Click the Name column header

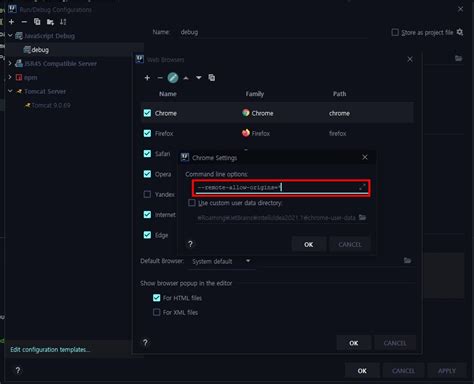click(x=168, y=94)
